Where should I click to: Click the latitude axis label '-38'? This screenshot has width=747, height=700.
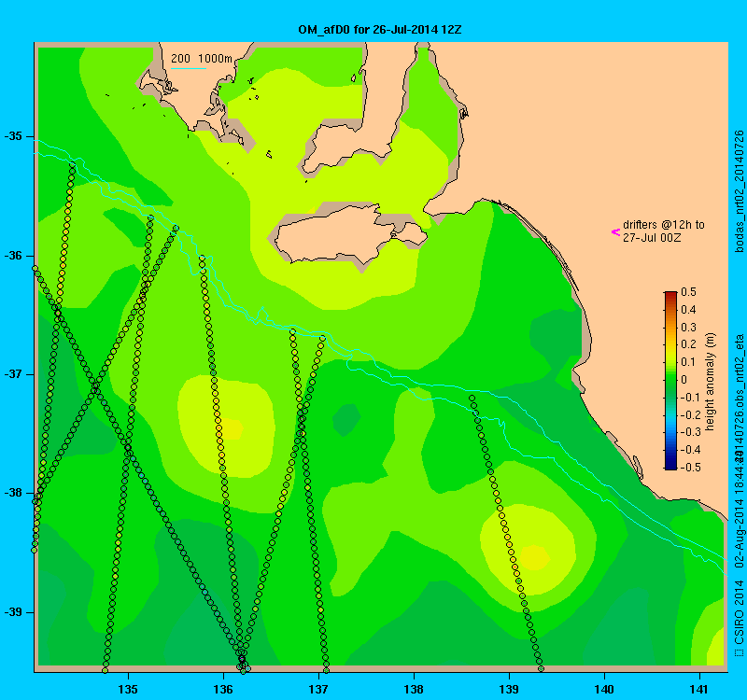click(x=13, y=493)
